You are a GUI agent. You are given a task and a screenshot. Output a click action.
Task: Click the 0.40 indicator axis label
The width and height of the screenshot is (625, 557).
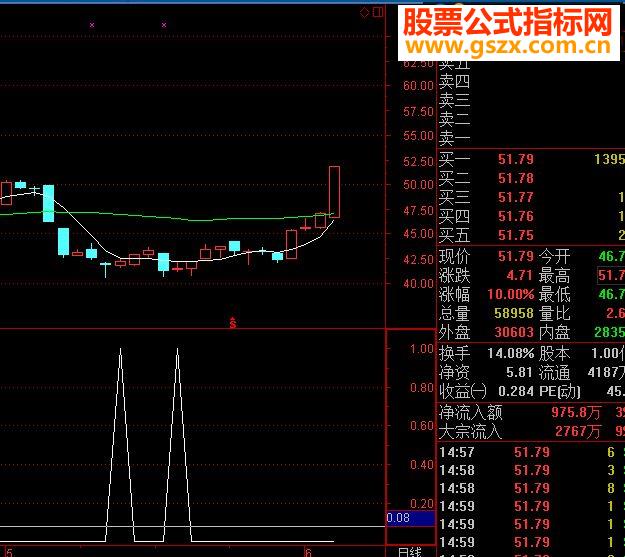coord(422,464)
